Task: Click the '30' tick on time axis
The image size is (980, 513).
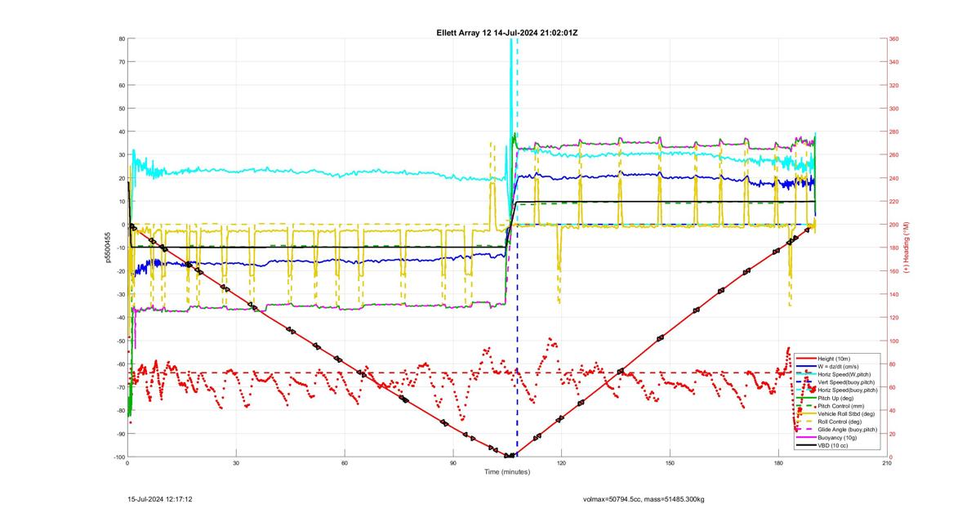Action: [x=236, y=463]
